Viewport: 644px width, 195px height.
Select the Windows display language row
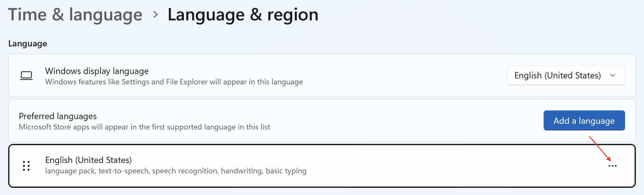(x=322, y=75)
